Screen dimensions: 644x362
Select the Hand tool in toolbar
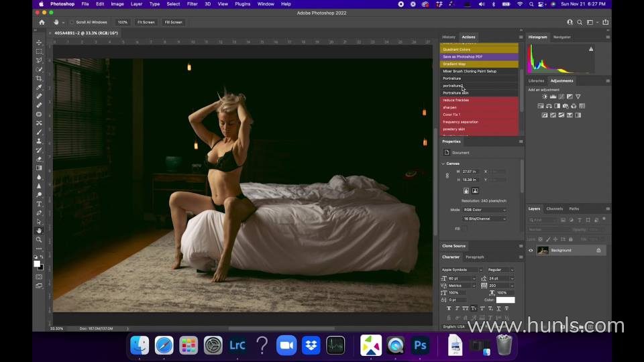39,231
